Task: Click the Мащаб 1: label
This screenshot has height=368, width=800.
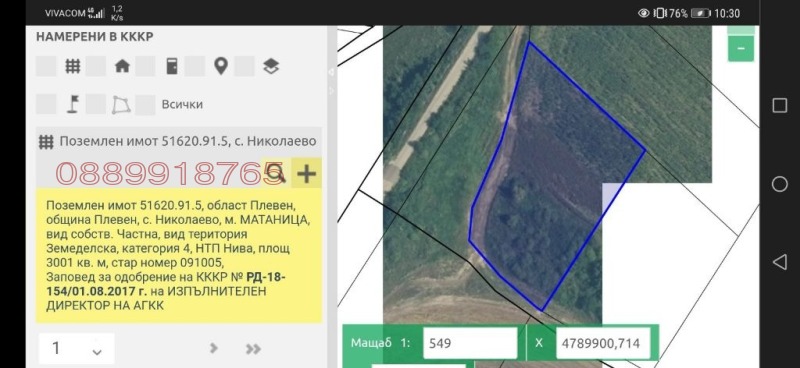Action: pos(381,343)
